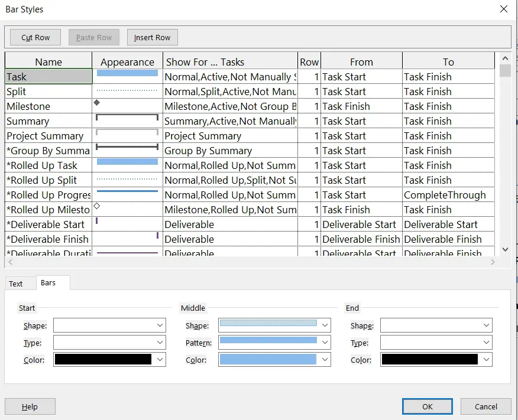Screen dimensions: 518x420
Task: Select Group By Summary Show For cell
Action: coord(230,151)
